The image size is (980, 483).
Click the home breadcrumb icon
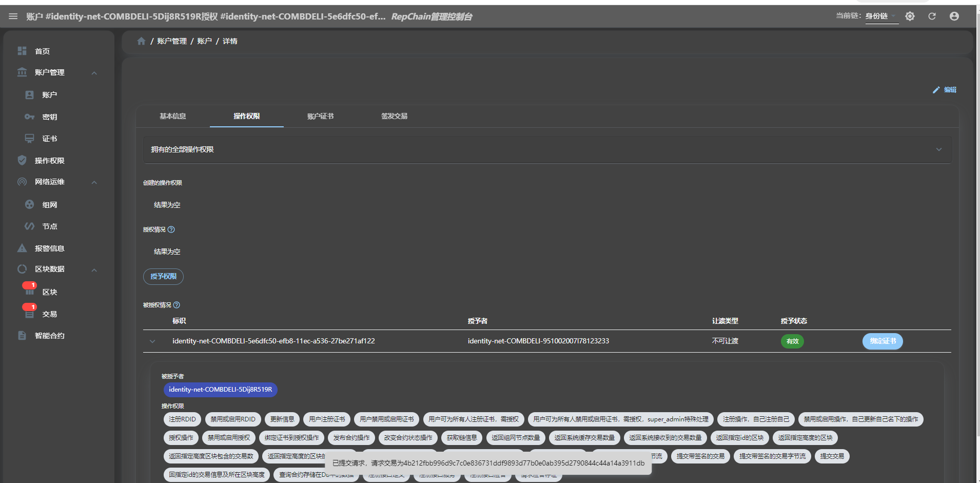click(x=141, y=41)
